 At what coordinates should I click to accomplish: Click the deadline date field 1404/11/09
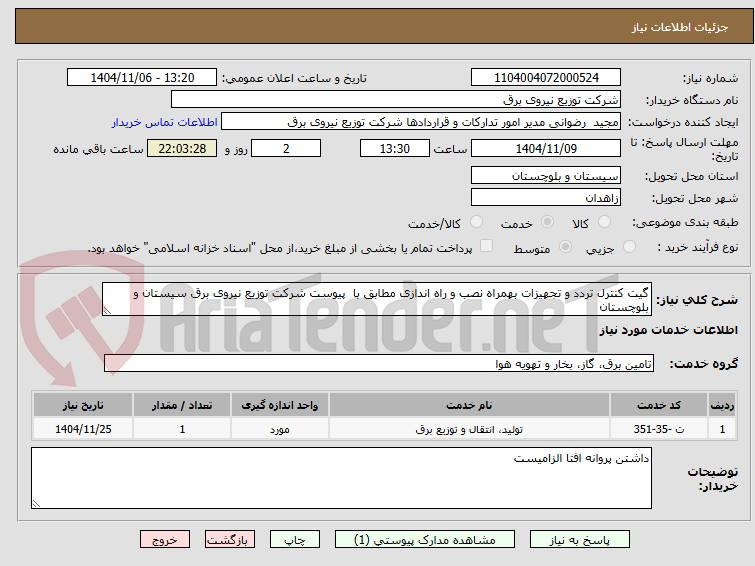[546, 148]
